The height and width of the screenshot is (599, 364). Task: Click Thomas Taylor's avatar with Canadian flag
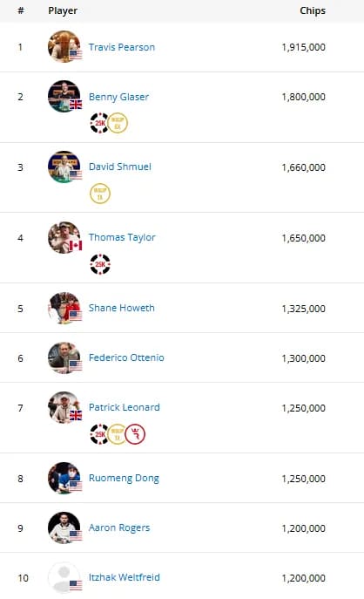click(x=64, y=238)
